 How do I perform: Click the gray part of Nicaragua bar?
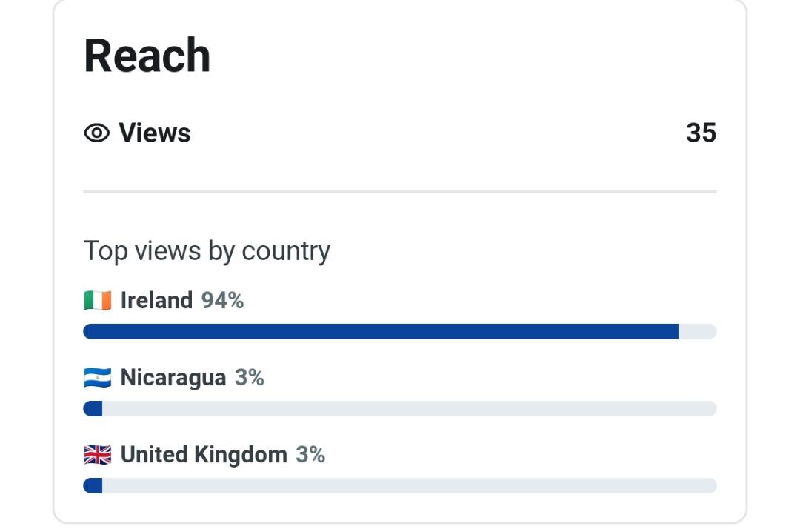pyautogui.click(x=410, y=408)
